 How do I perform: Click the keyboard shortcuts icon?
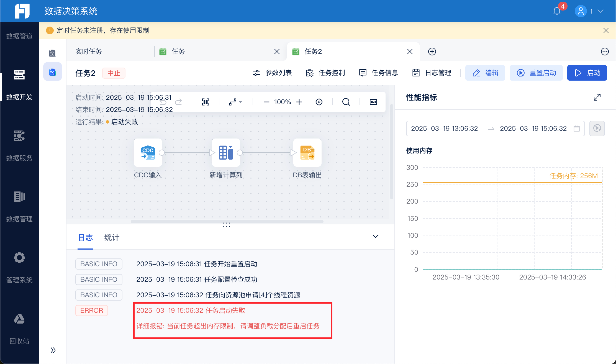tap(373, 102)
